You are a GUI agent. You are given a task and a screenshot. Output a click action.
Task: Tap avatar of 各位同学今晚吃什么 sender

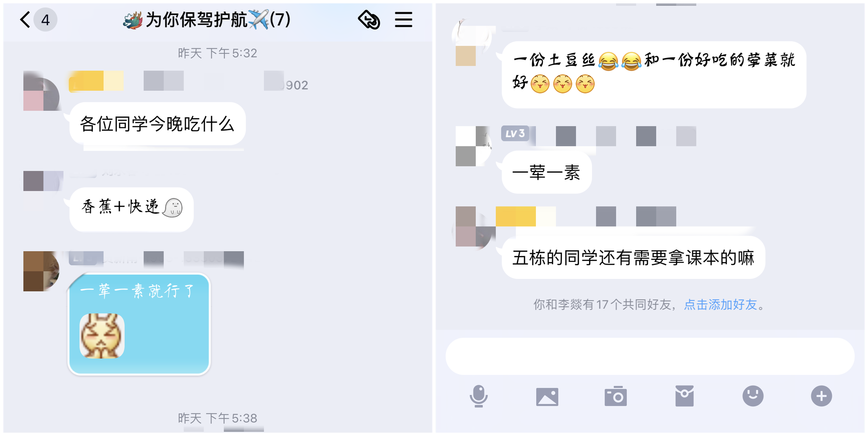[x=41, y=91]
